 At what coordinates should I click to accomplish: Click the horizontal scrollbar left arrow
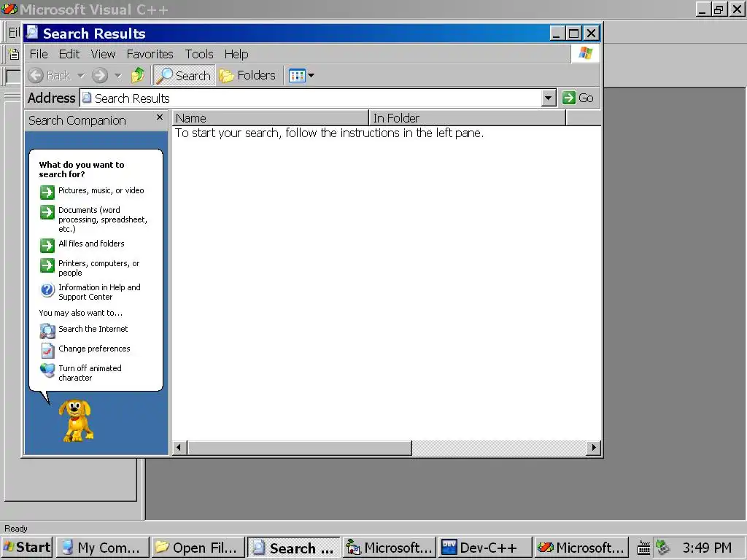(x=179, y=448)
